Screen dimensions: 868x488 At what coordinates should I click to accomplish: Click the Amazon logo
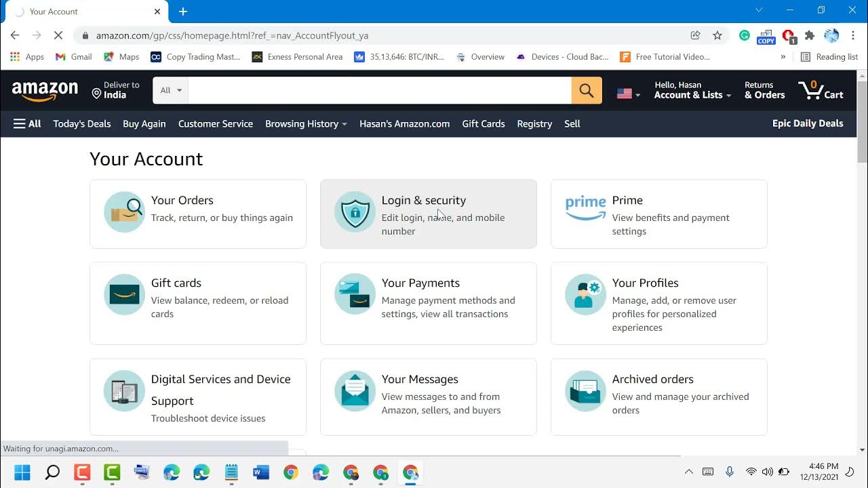pos(45,91)
